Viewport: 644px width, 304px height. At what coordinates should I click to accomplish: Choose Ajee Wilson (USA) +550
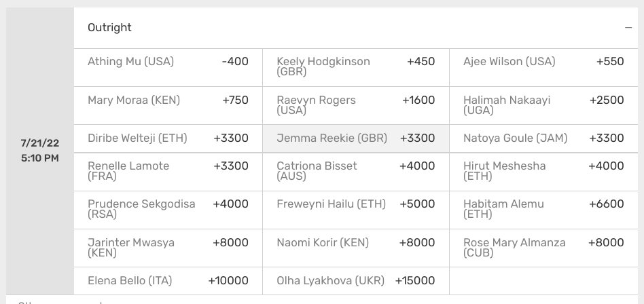(x=543, y=68)
